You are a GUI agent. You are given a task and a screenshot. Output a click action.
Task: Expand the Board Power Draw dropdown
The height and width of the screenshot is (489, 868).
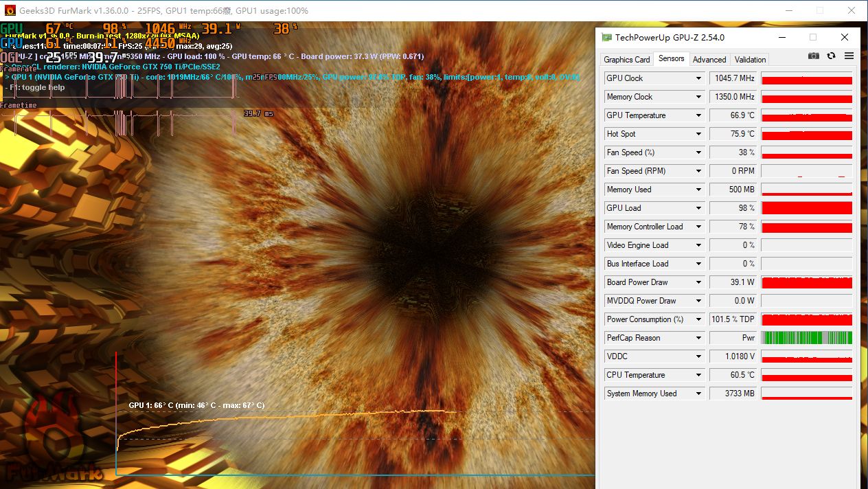[x=698, y=282]
